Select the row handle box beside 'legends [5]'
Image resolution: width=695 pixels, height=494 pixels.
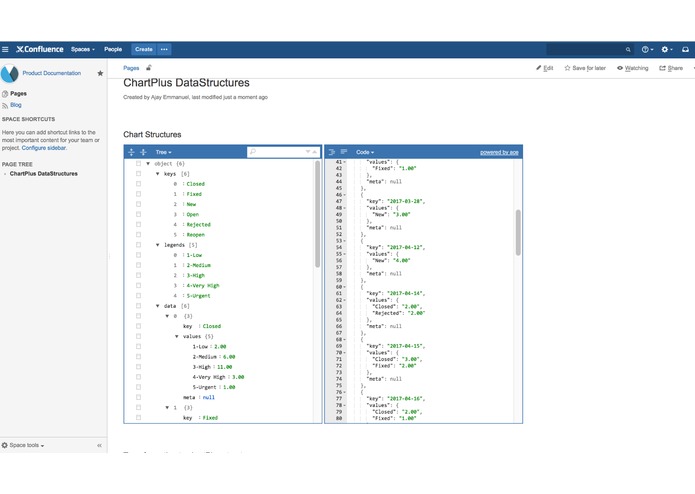point(138,245)
